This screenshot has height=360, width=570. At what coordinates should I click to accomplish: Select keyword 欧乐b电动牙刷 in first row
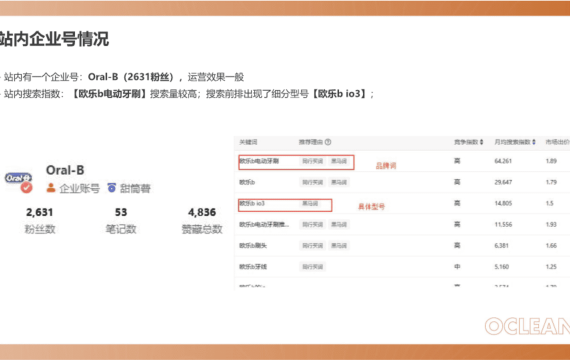coord(259,161)
